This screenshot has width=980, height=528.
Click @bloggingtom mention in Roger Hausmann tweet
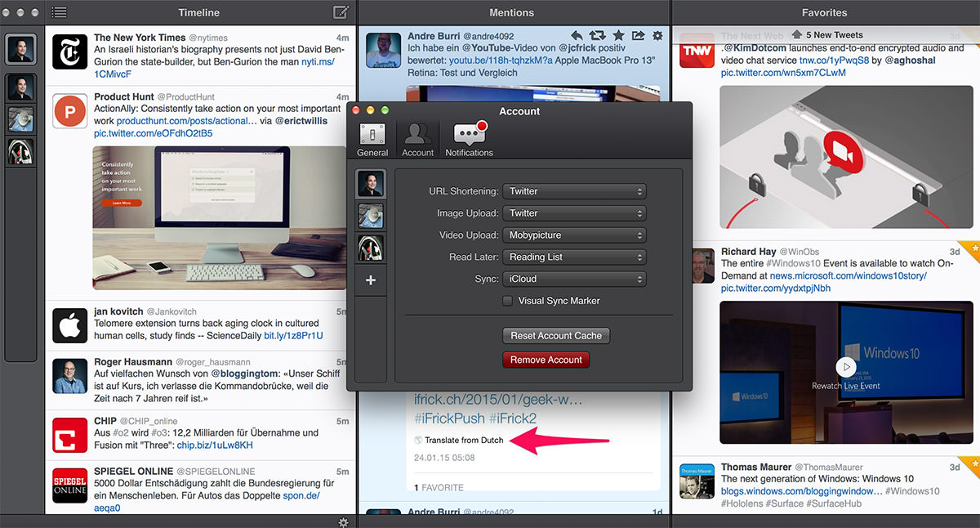coord(246,374)
